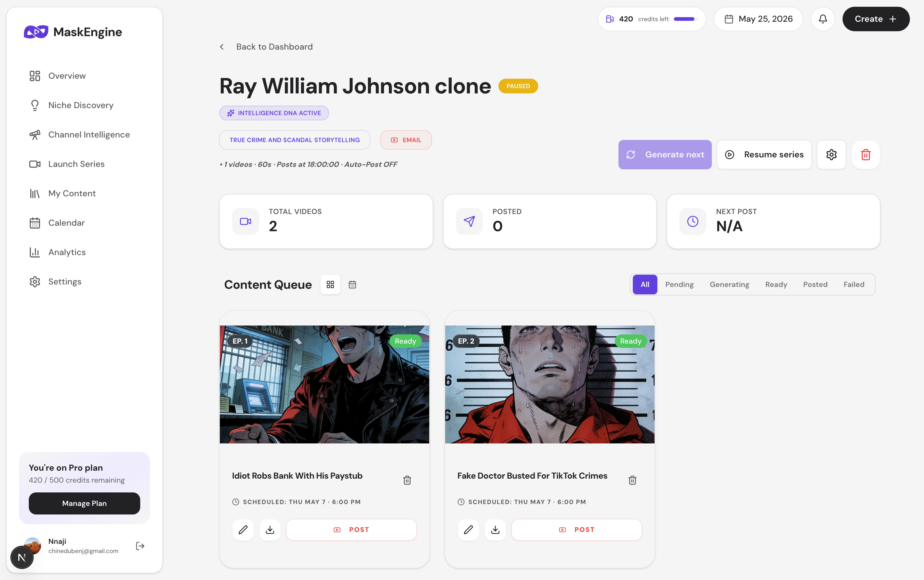Click title Idiot Robs Bank With His Paystub
This screenshot has width=924, height=580.
297,476
